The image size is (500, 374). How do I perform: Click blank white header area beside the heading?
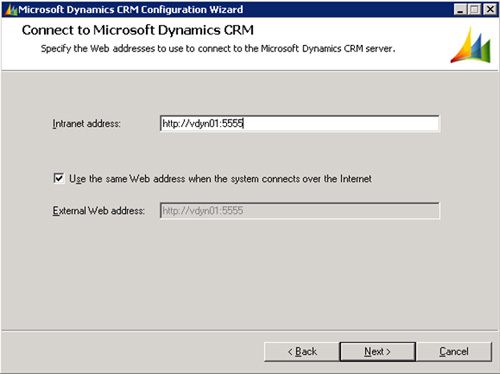(350, 30)
